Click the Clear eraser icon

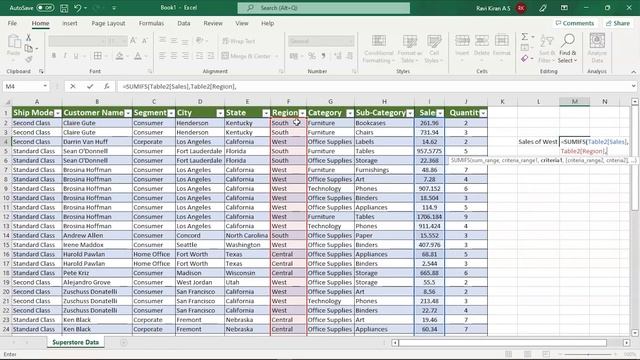pos(524,59)
